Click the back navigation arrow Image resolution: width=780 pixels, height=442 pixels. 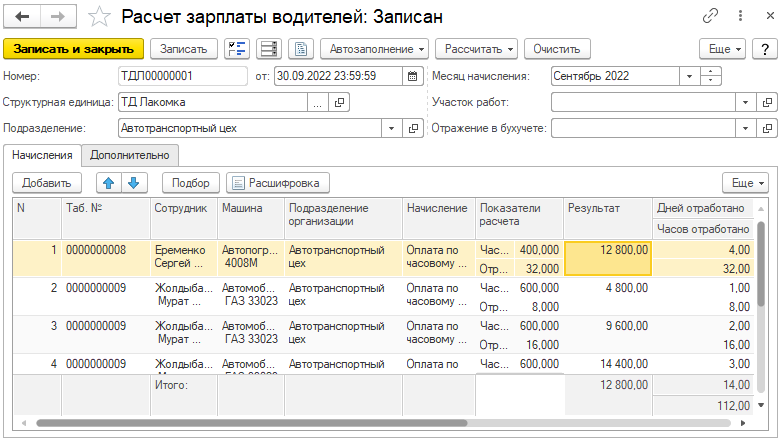coord(22,17)
